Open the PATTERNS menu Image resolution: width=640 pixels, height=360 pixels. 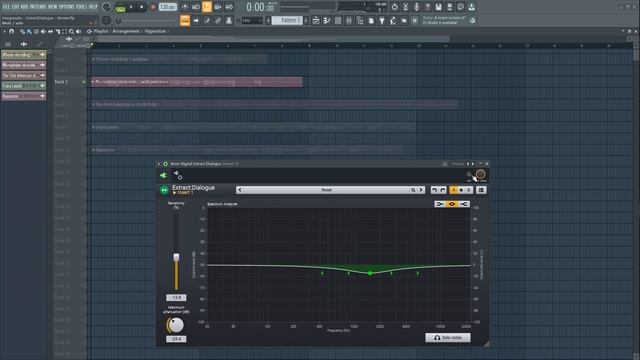pyautogui.click(x=38, y=7)
